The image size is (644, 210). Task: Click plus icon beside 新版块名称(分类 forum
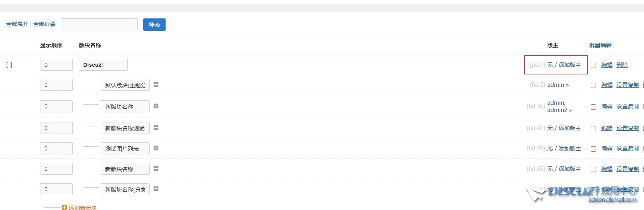(x=156, y=189)
